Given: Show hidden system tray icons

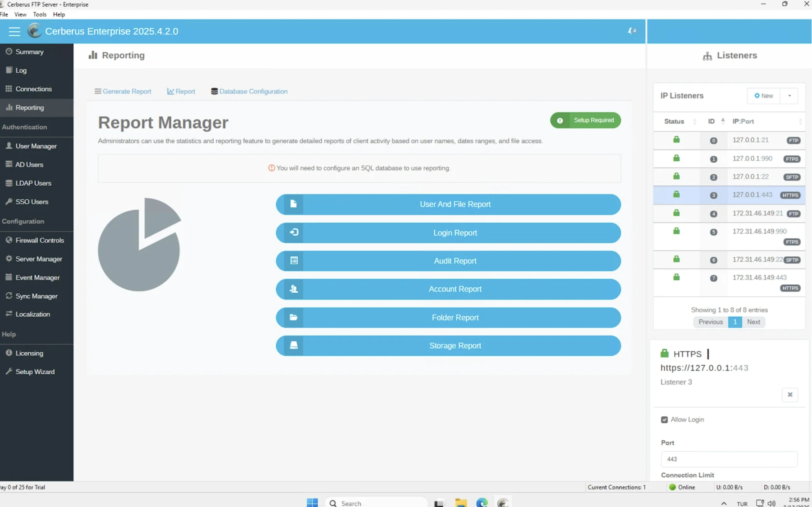Looking at the screenshot, I should [x=723, y=503].
